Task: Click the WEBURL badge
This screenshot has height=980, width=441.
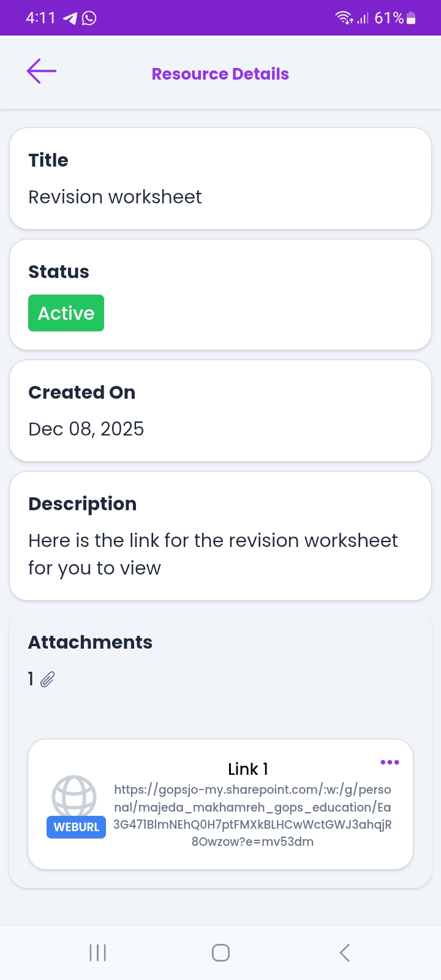Action: (76, 827)
